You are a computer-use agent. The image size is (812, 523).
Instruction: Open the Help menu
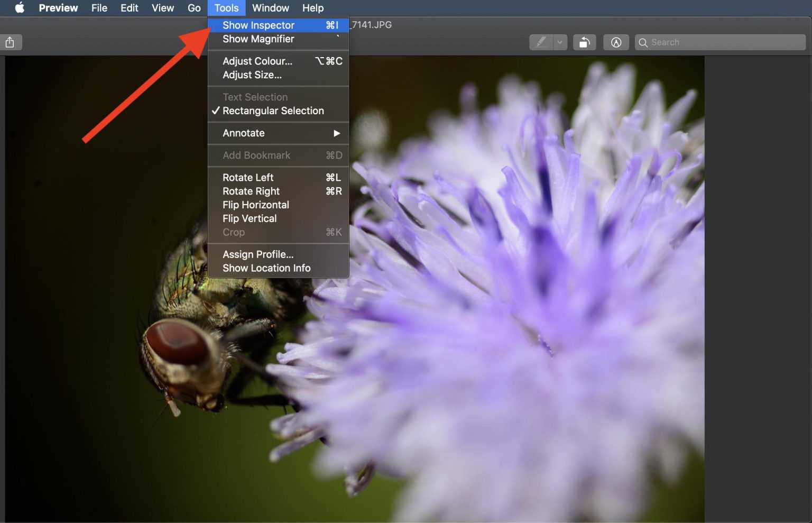312,8
